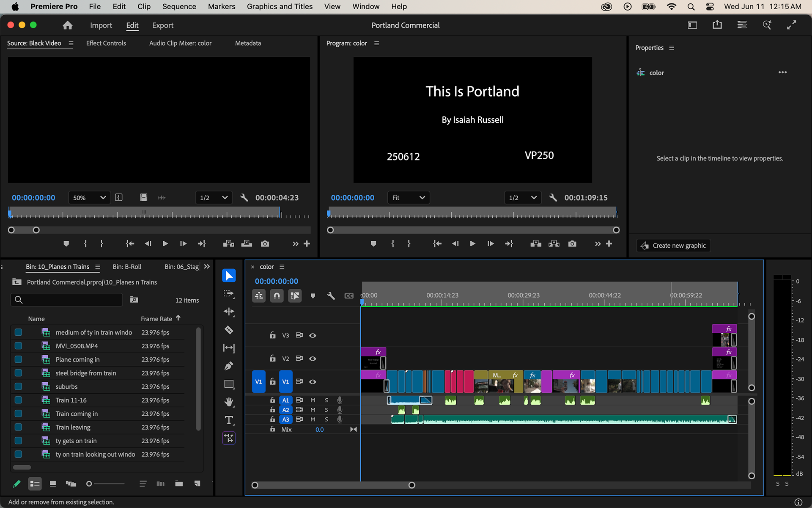Screen dimensions: 812x508
Task: Toggle Snap in Timeline magnet icon
Action: 277,296
